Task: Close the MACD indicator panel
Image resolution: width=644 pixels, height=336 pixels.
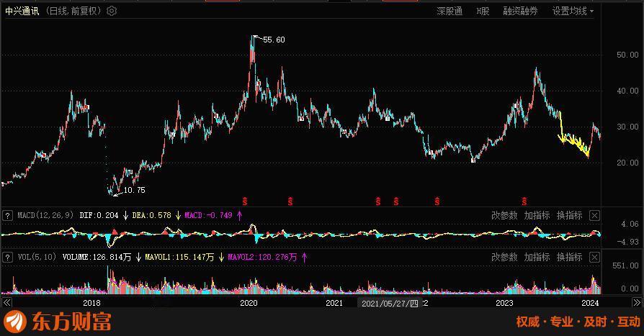Action: pyautogui.click(x=594, y=215)
